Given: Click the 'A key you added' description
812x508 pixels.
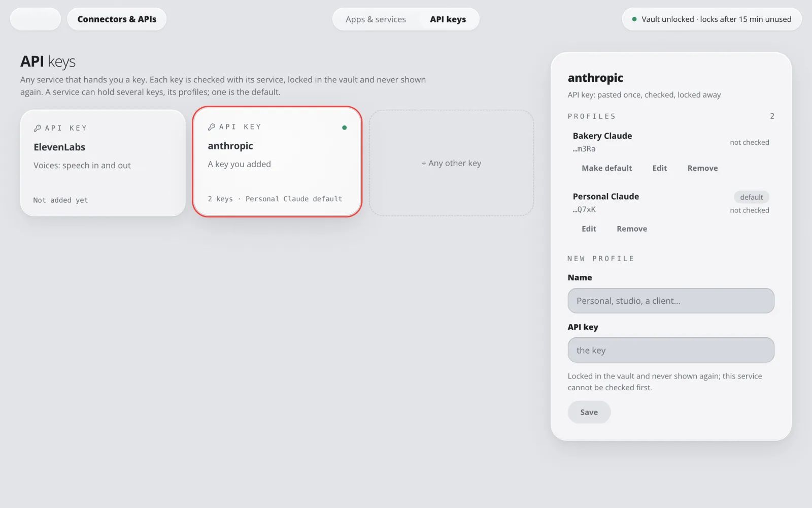Looking at the screenshot, I should (x=239, y=164).
